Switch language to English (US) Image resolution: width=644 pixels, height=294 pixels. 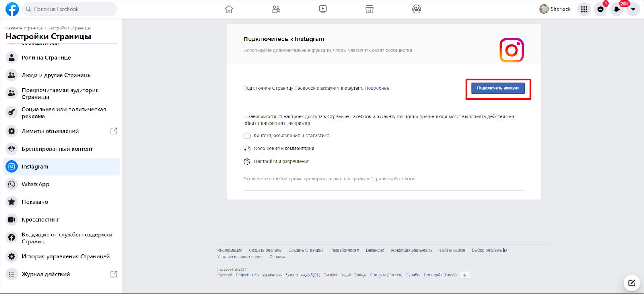(247, 275)
